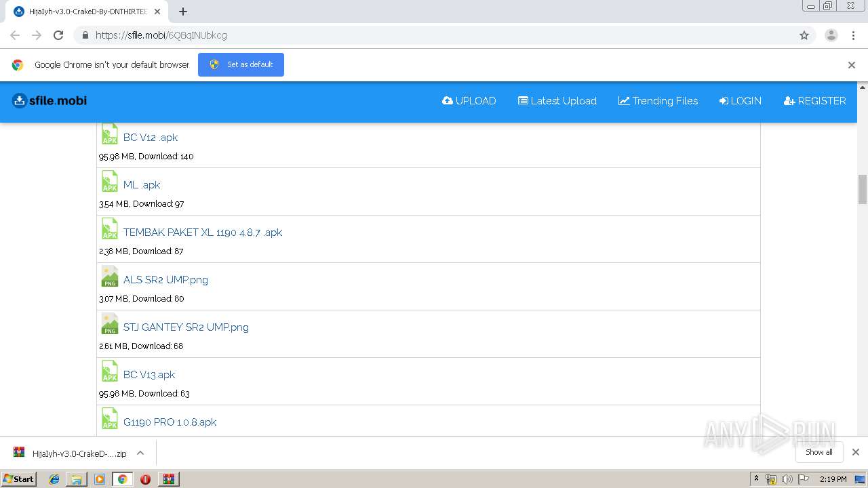
Task: Launch Internet Explorer from taskbar
Action: tap(54, 479)
